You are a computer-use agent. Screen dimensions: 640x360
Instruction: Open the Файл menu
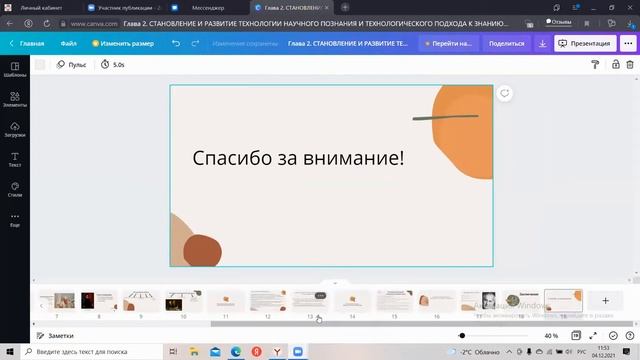click(x=69, y=43)
